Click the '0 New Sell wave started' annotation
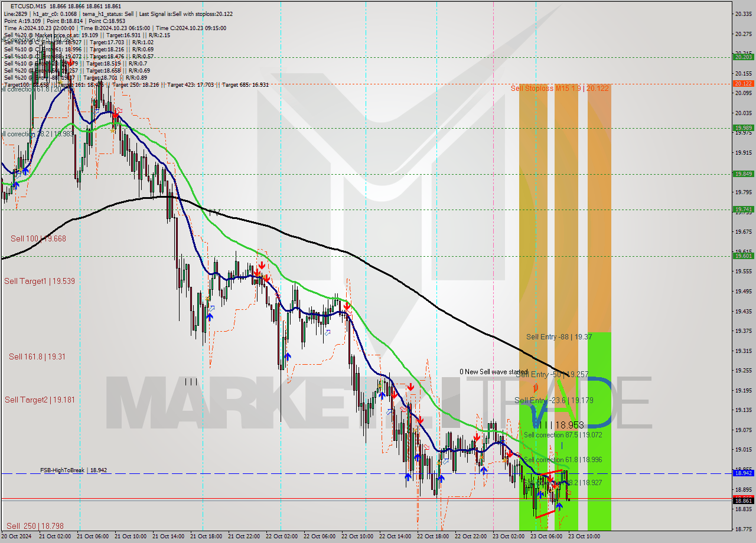The image size is (756, 543). [494, 372]
